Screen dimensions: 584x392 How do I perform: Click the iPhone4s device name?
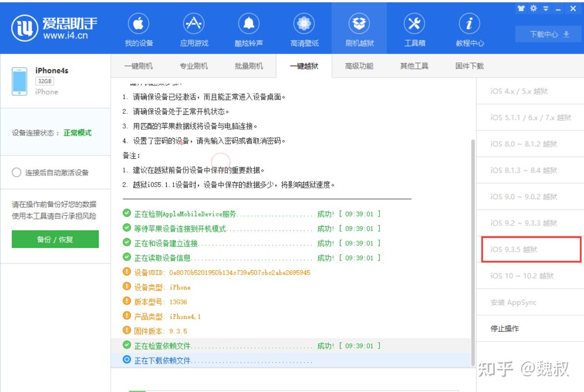pyautogui.click(x=52, y=71)
